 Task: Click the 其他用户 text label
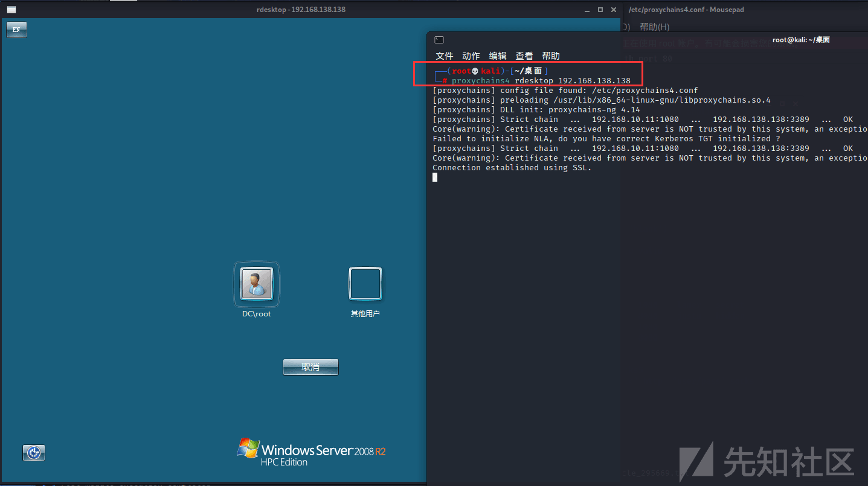coord(365,314)
